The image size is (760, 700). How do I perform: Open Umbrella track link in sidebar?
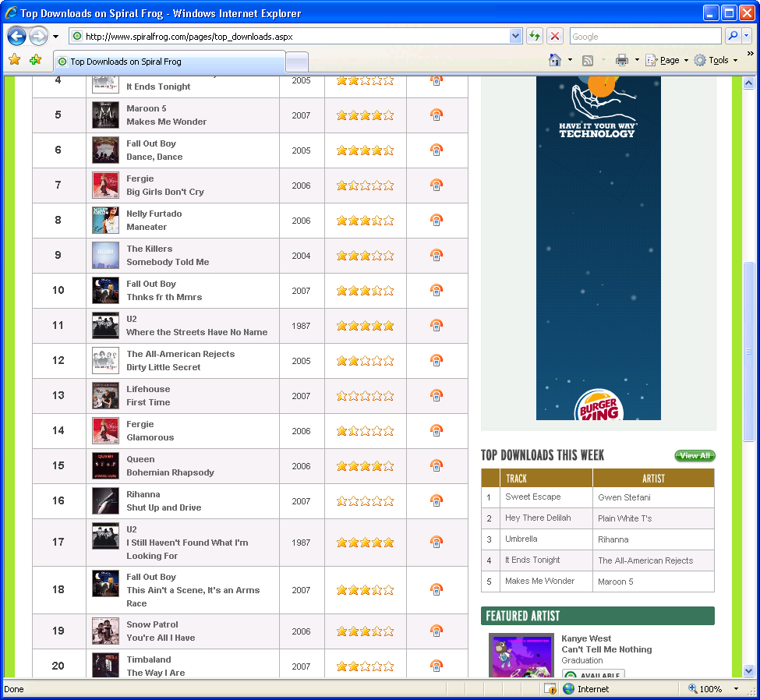pyautogui.click(x=521, y=539)
